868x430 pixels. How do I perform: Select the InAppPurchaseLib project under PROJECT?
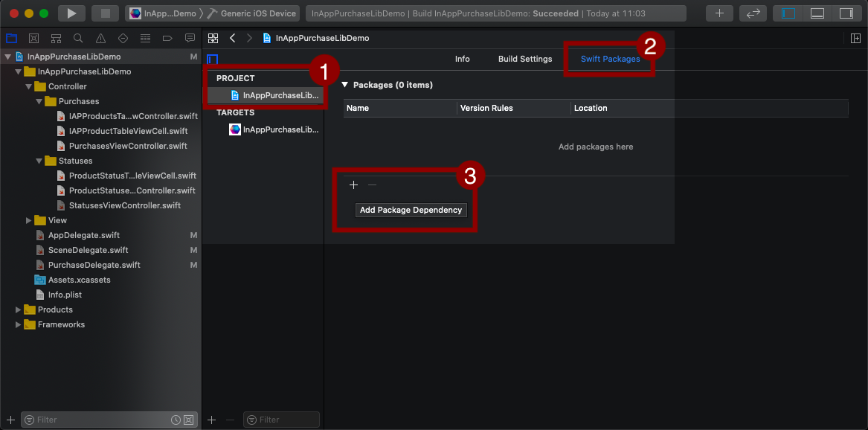266,95
